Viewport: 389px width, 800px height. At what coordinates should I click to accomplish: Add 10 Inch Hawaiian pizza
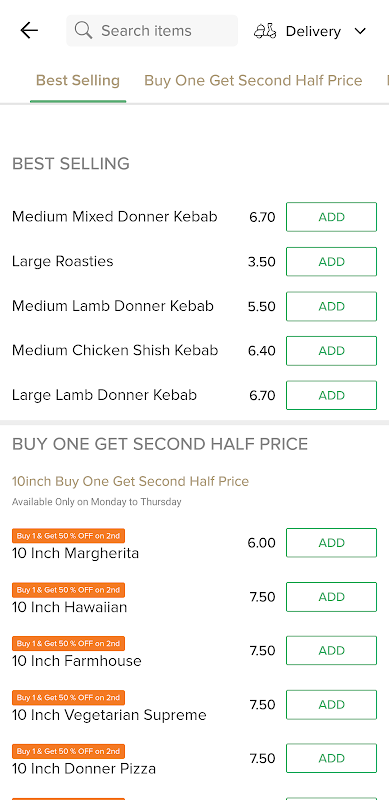point(331,597)
